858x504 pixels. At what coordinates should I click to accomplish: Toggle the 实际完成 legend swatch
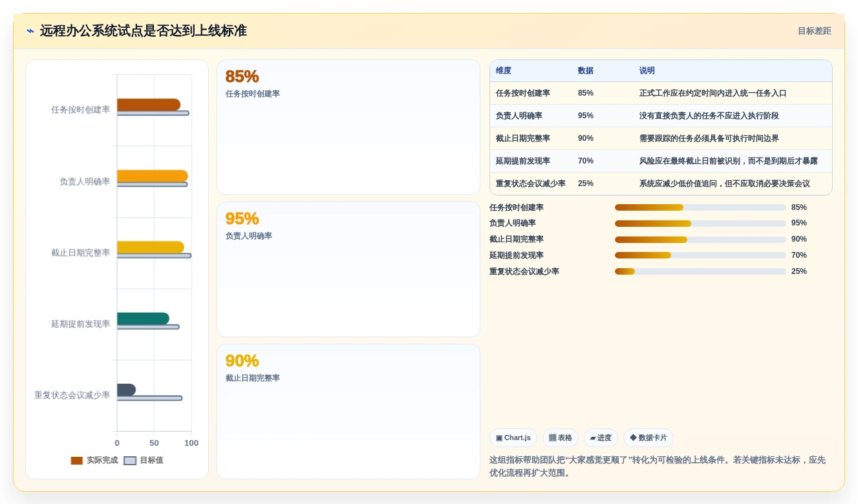[77, 461]
